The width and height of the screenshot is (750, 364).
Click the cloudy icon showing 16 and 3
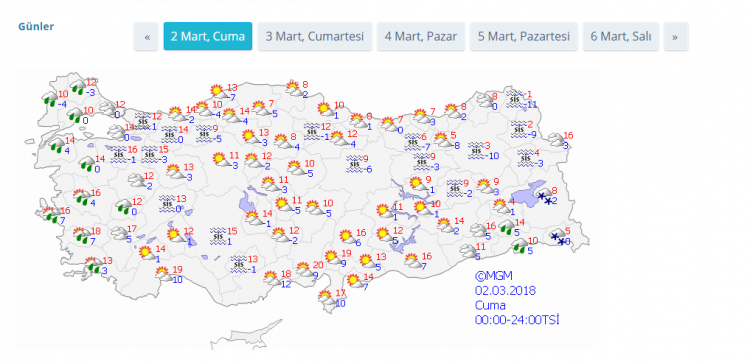click(x=556, y=140)
